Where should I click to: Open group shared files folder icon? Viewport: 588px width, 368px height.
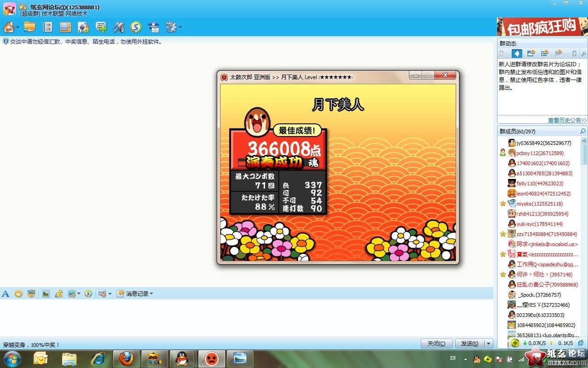point(29,27)
